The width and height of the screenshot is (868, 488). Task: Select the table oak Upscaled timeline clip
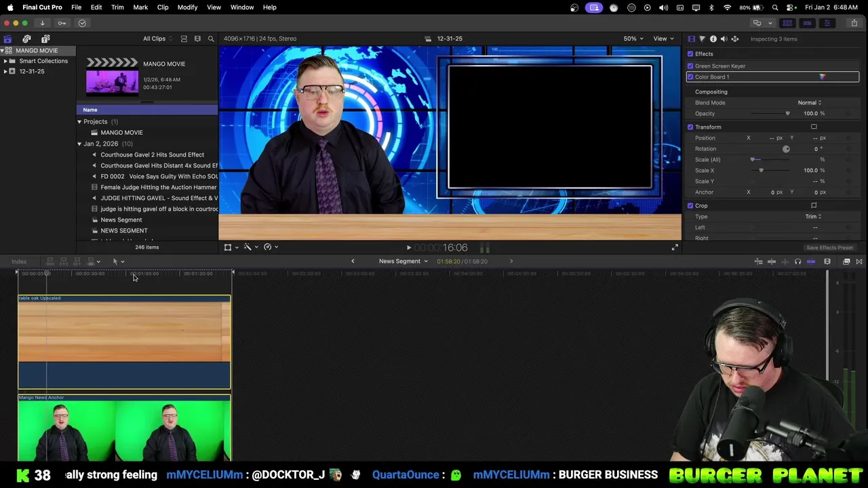point(124,342)
